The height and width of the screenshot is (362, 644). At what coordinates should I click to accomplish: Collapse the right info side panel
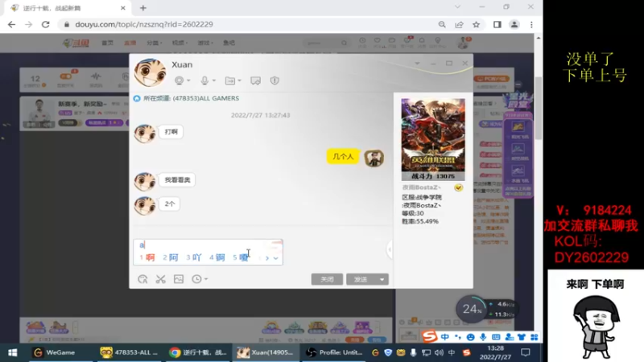point(390,249)
